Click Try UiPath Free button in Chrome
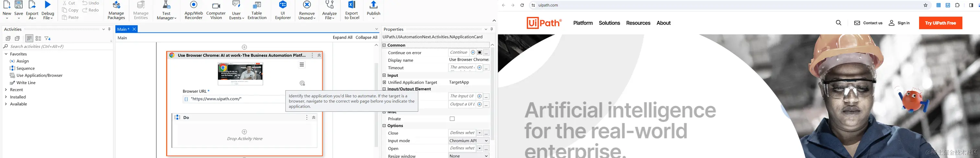The image size is (980, 158). pos(940,23)
